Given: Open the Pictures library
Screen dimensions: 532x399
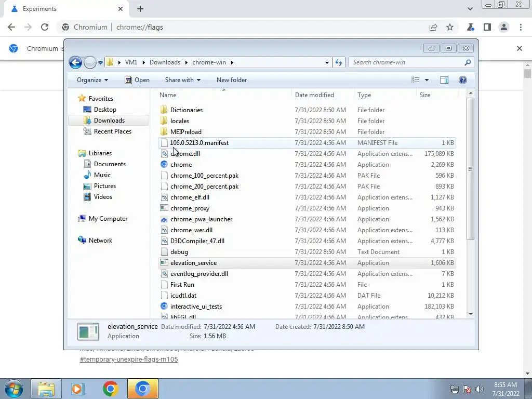Looking at the screenshot, I should (x=105, y=186).
